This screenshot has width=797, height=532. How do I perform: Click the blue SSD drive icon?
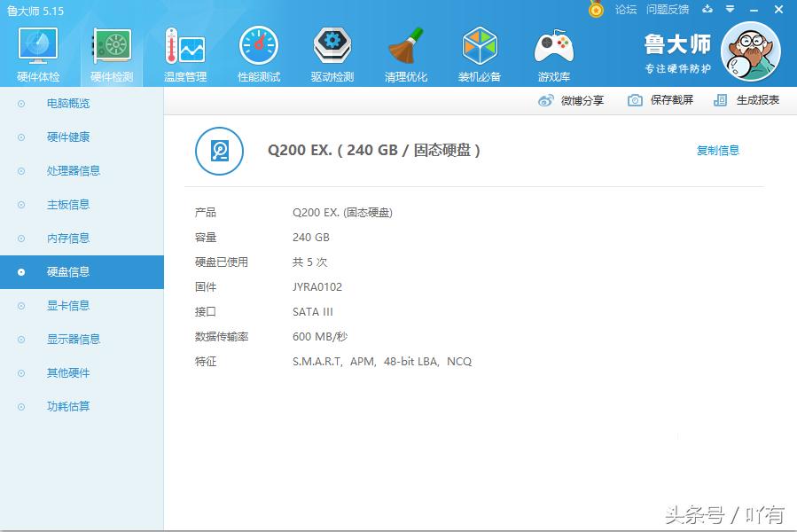tap(218, 151)
